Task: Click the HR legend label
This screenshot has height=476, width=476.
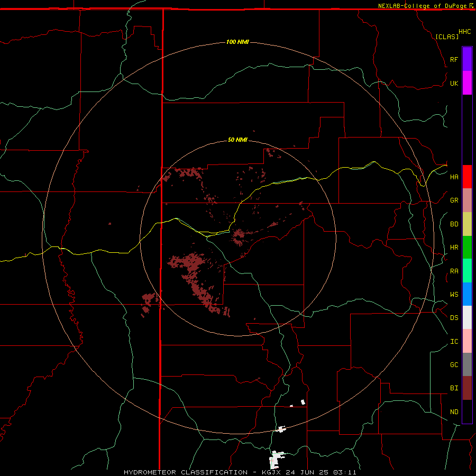Action: click(x=454, y=248)
